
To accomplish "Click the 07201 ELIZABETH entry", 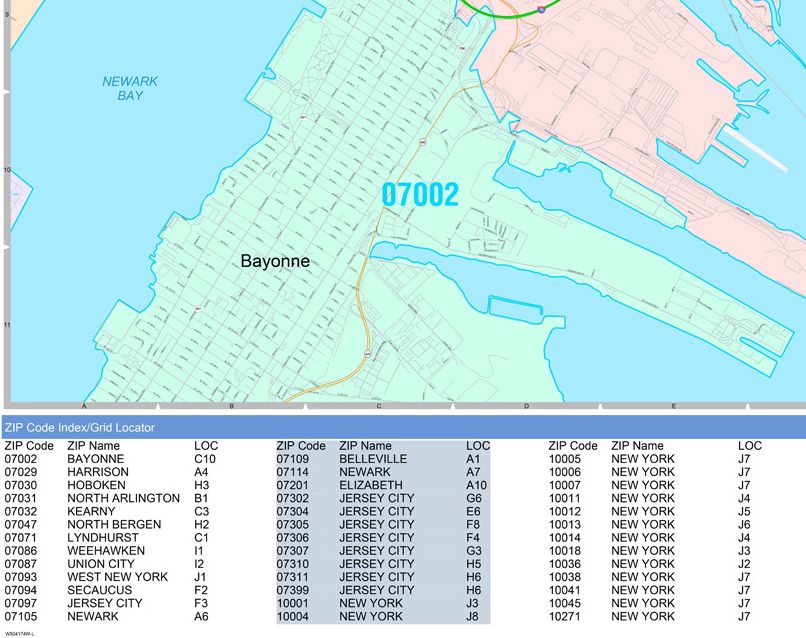I will pyautogui.click(x=383, y=485).
